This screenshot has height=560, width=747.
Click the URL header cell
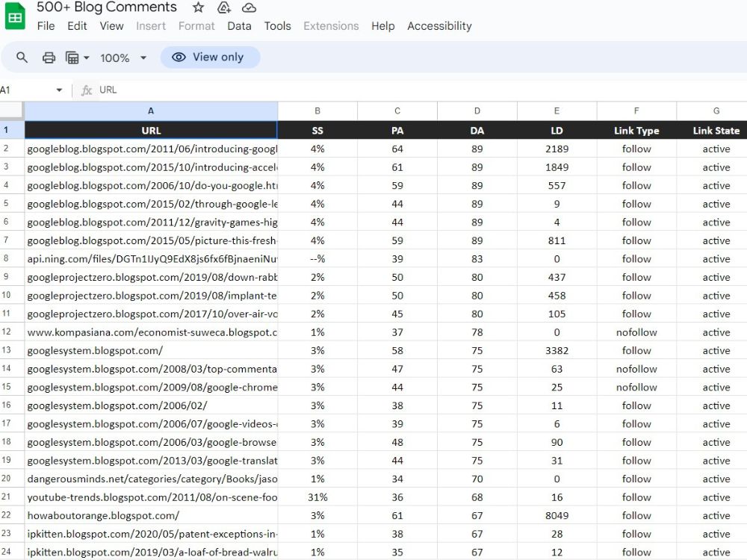pos(151,130)
